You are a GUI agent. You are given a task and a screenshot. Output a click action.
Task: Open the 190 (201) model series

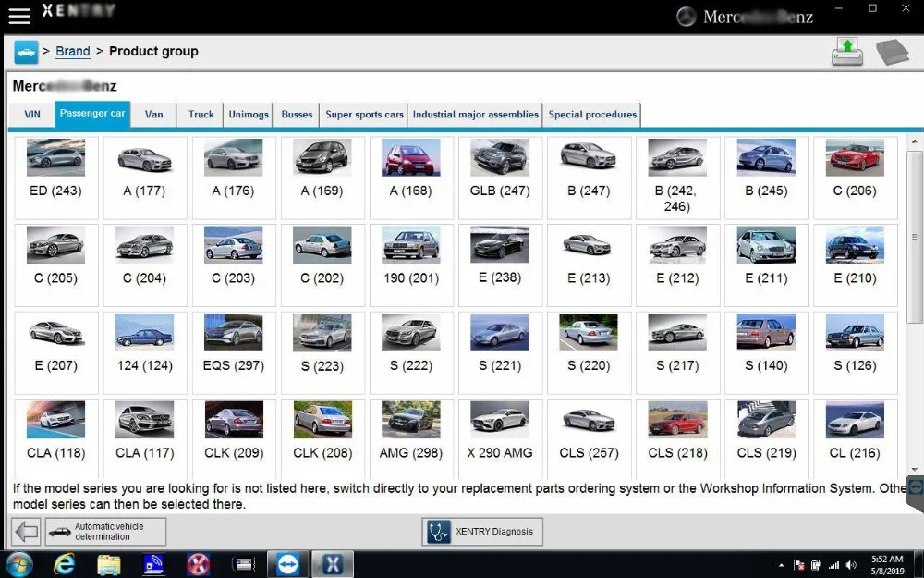point(411,264)
